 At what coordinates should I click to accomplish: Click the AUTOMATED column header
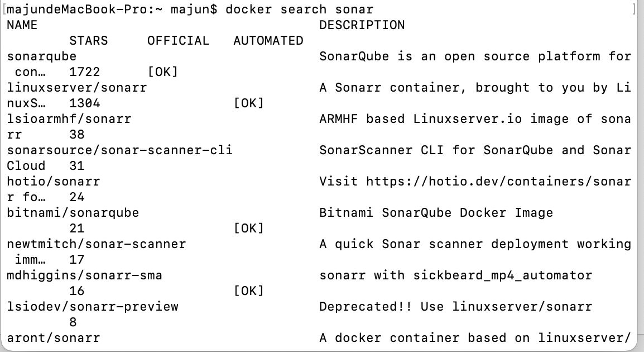tap(268, 41)
